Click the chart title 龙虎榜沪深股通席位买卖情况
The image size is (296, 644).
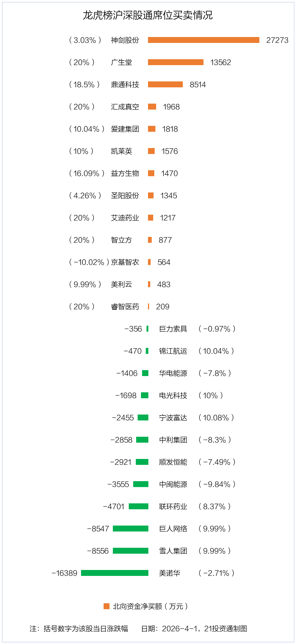pos(148,15)
